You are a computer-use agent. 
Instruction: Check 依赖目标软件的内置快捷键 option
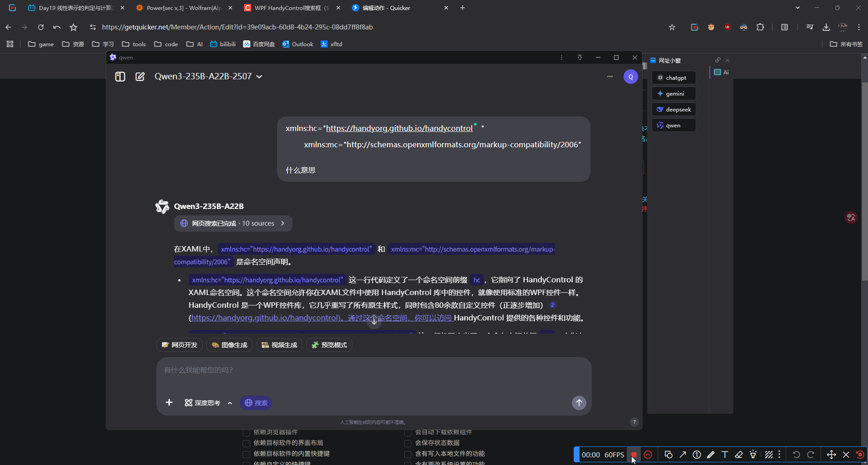pos(246,454)
